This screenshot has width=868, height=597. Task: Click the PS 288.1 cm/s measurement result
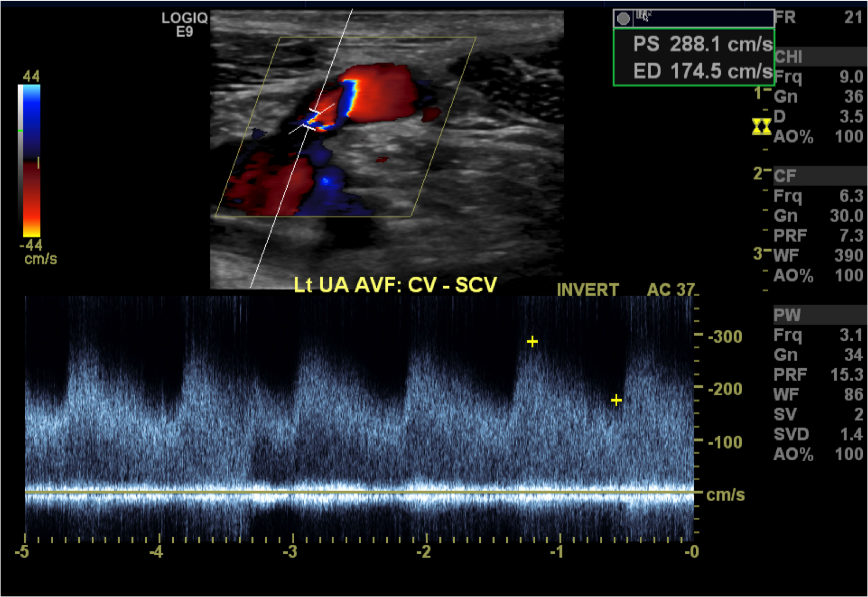tap(702, 44)
